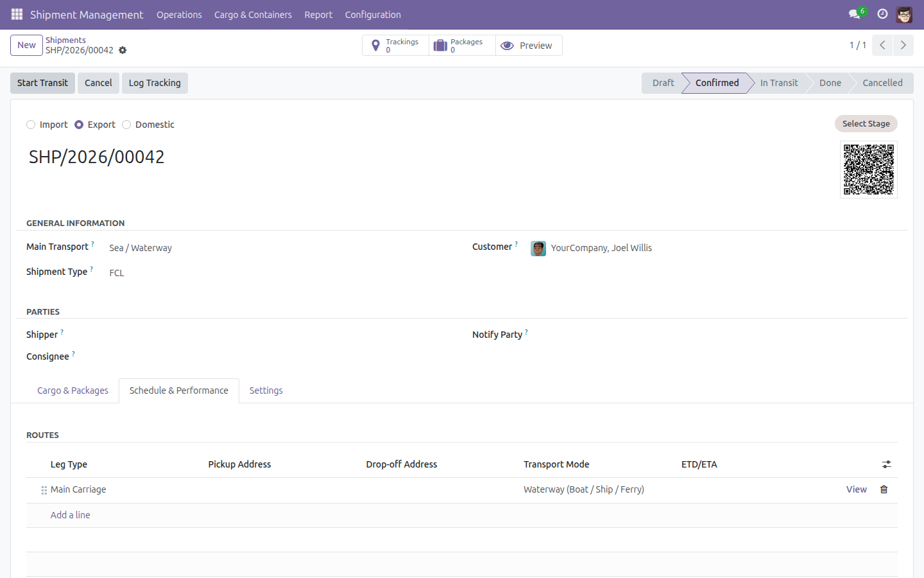This screenshot has width=924, height=578.
Task: Open Packages with the suitcase icon
Action: point(462,46)
